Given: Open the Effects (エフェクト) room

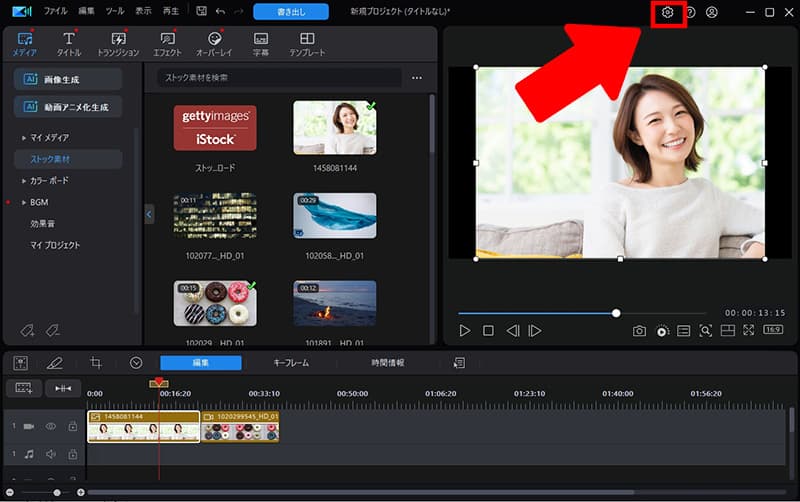Looking at the screenshot, I should pos(167,43).
